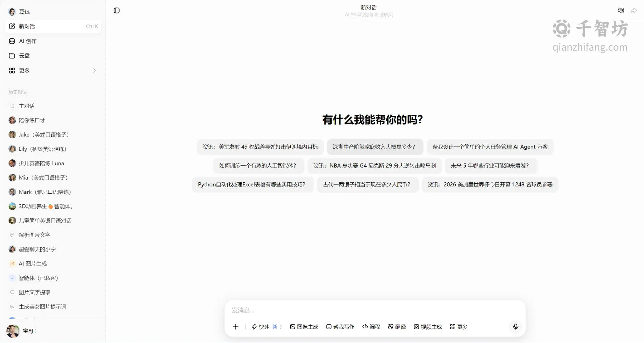
Task: Open 少儿英语陪练 Luna conversation
Action: pos(53,163)
